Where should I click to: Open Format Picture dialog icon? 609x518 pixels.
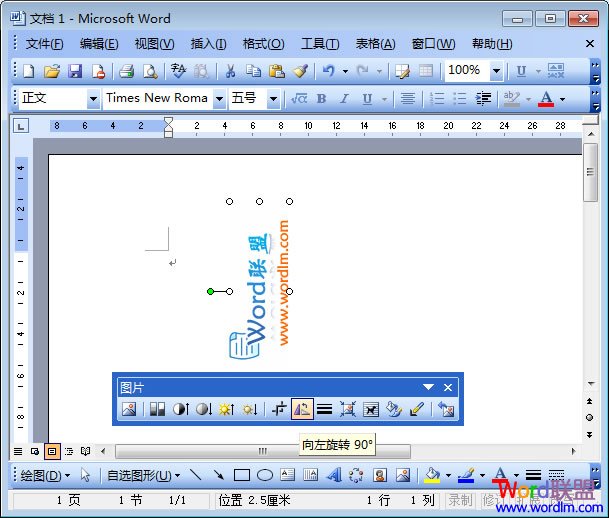(394, 409)
